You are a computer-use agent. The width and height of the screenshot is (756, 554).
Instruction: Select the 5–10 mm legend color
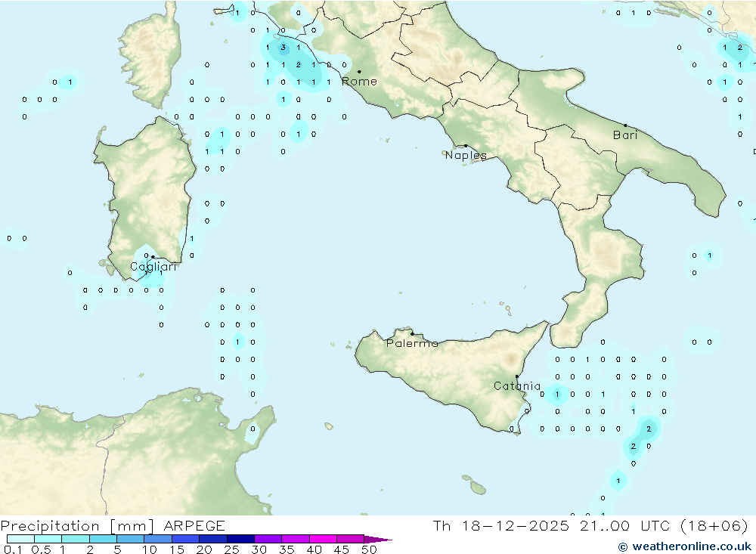point(130,539)
